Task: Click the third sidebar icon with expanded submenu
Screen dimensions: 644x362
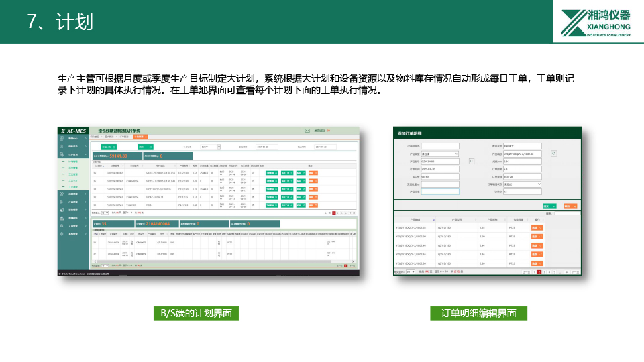Action: coord(62,154)
